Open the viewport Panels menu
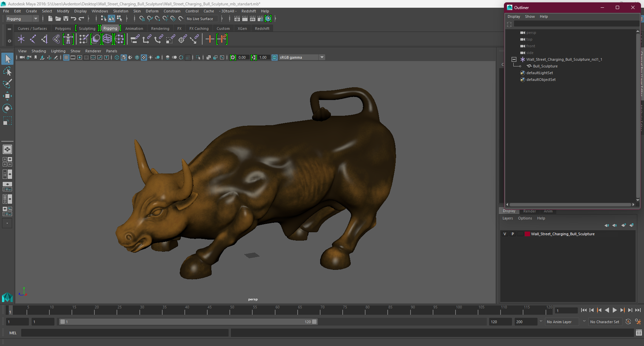 click(112, 51)
